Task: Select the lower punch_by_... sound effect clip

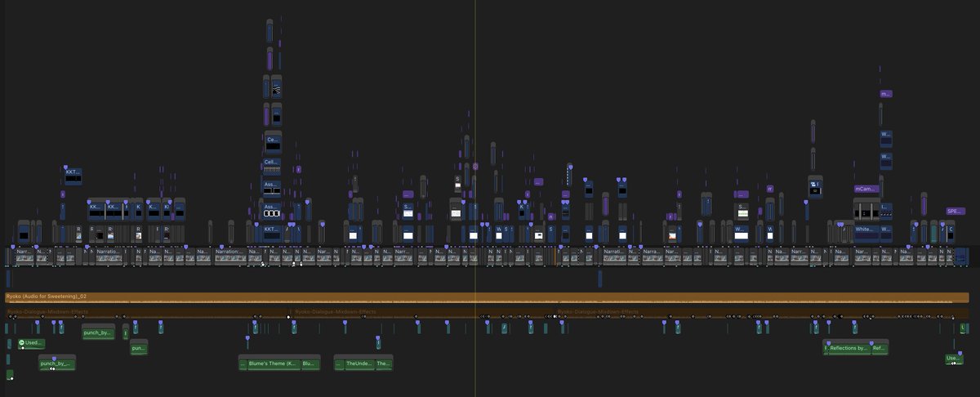Action: pos(57,363)
